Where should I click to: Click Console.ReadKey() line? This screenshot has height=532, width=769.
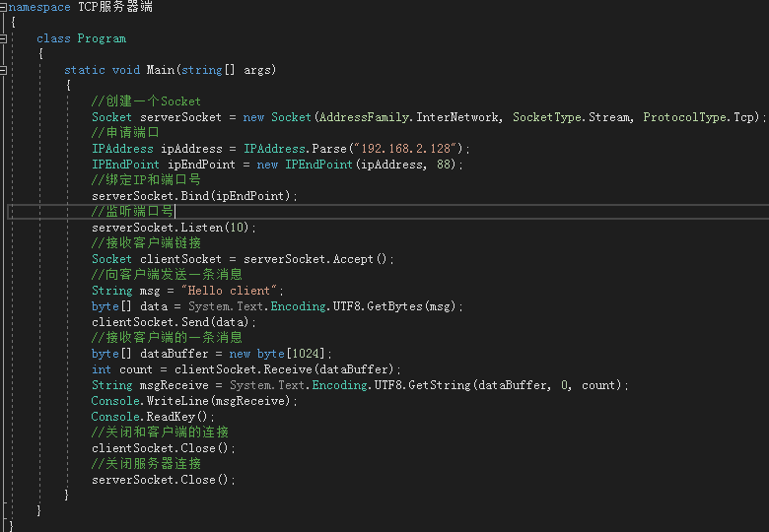click(153, 417)
